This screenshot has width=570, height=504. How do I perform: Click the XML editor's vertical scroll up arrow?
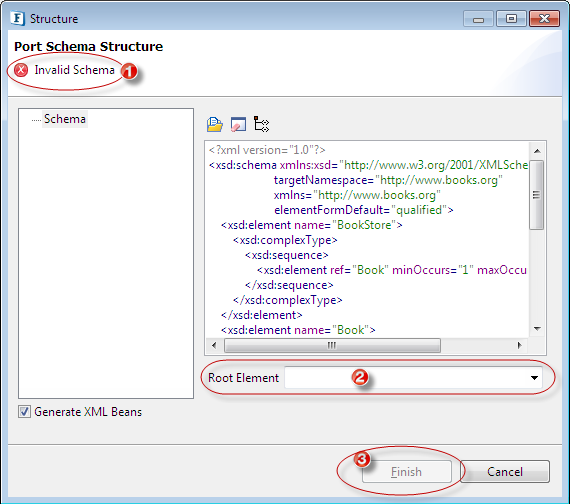click(537, 151)
